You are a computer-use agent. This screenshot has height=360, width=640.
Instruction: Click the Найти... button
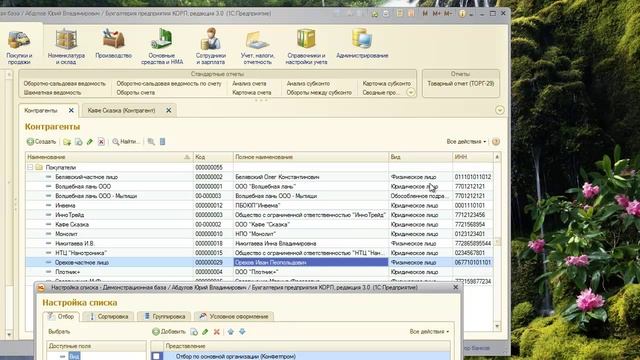pos(126,142)
